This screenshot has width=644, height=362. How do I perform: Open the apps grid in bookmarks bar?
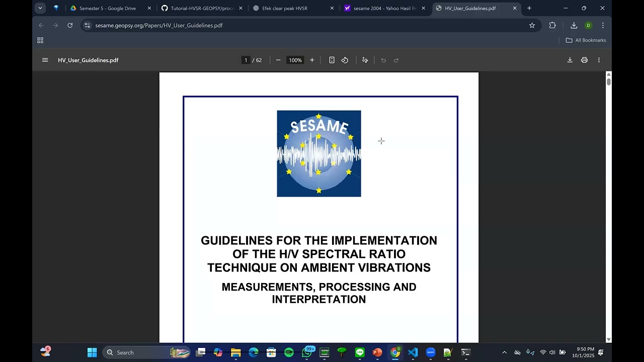pyautogui.click(x=40, y=40)
